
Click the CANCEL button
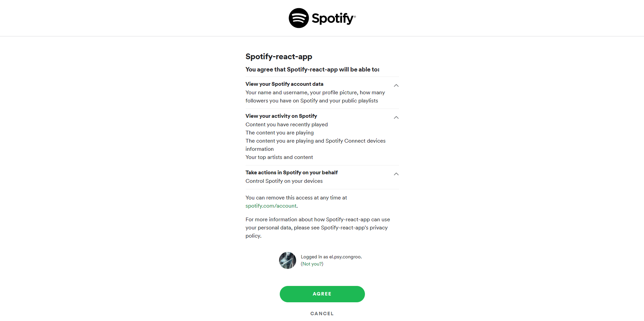322,313
